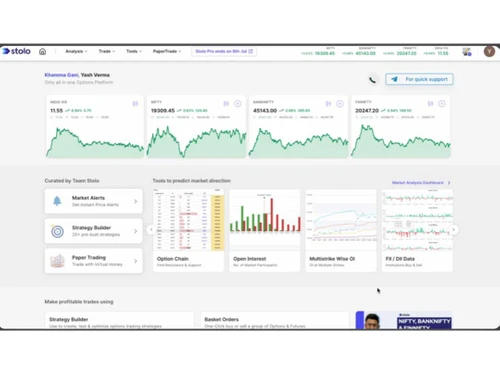This screenshot has height=375, width=500.
Task: Click the previous carousel arrow for tools
Action: pos(151,229)
